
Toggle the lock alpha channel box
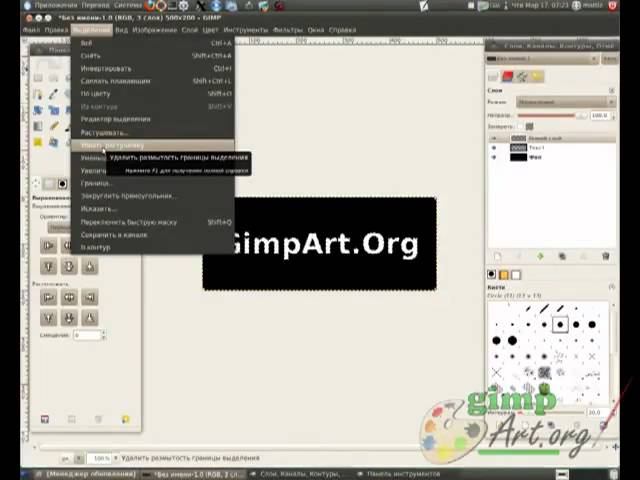tap(530, 127)
